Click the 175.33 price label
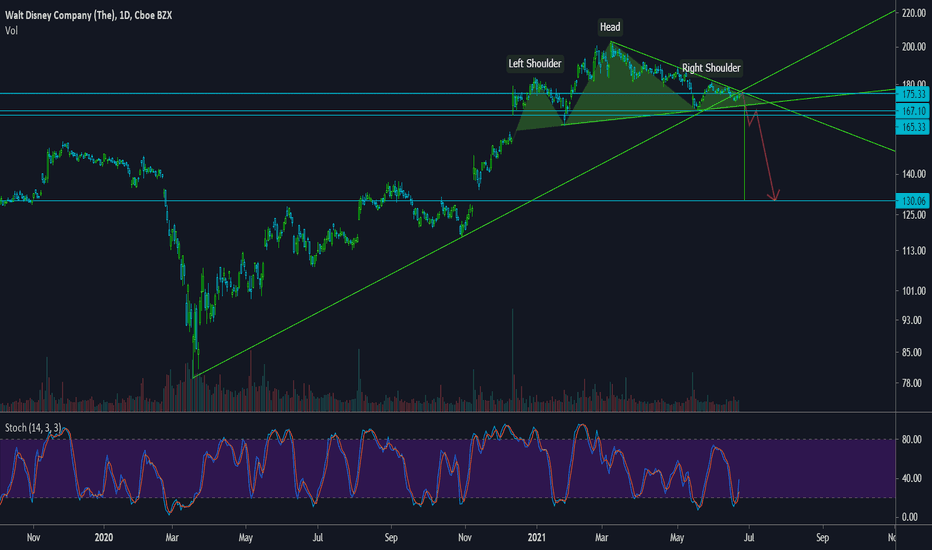 point(914,95)
